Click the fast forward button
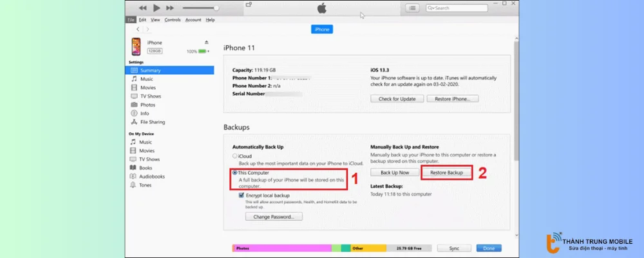644x258 pixels. pyautogui.click(x=170, y=8)
